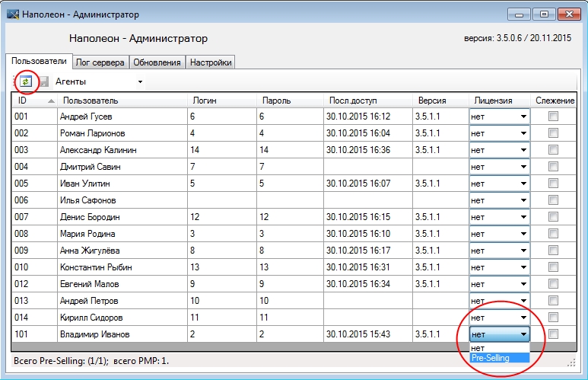Click the resize grip in status bar corner

point(571,362)
